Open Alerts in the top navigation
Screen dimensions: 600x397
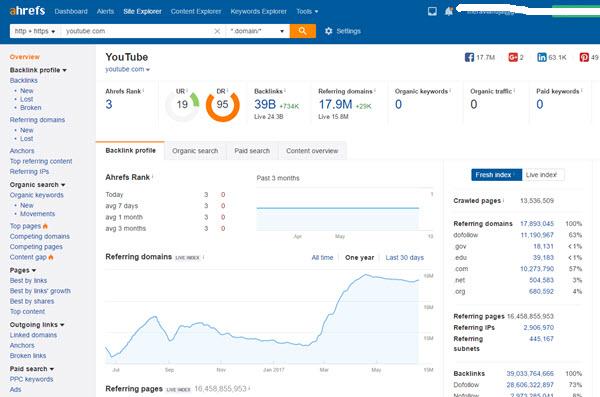105,11
